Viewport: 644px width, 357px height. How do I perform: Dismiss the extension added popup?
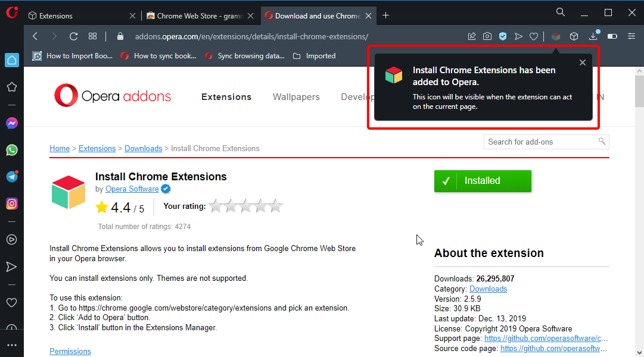click(x=583, y=62)
